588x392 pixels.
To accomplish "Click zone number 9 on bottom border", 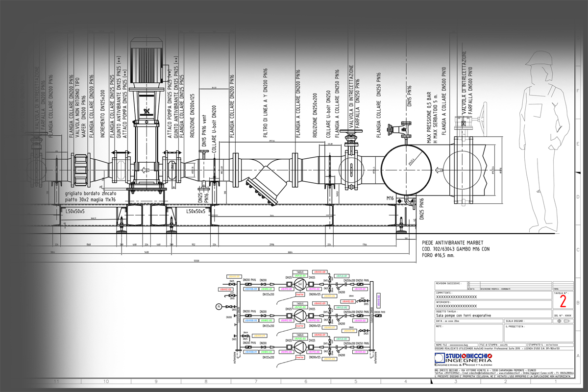I will [x=155, y=381].
